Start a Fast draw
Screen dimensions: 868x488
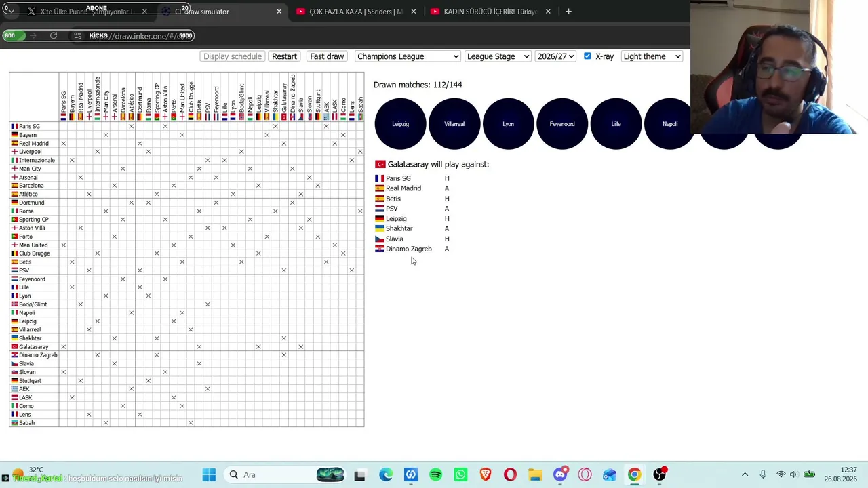point(327,56)
